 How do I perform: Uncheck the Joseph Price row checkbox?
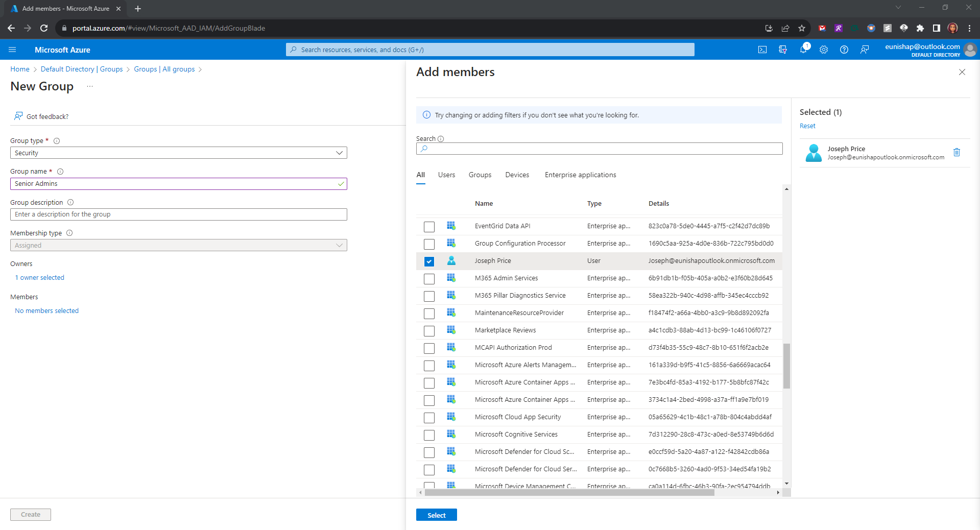click(x=429, y=261)
